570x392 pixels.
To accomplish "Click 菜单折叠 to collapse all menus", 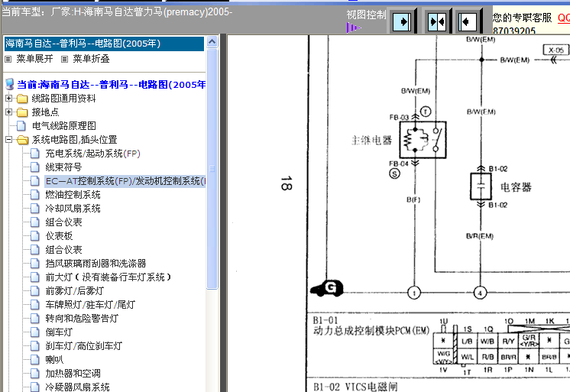I will (x=91, y=59).
